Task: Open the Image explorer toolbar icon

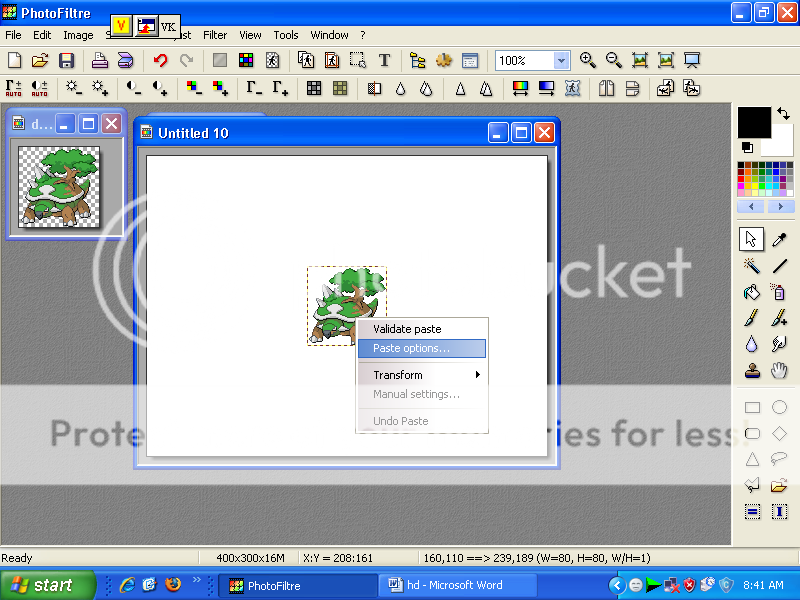Action: coord(417,60)
